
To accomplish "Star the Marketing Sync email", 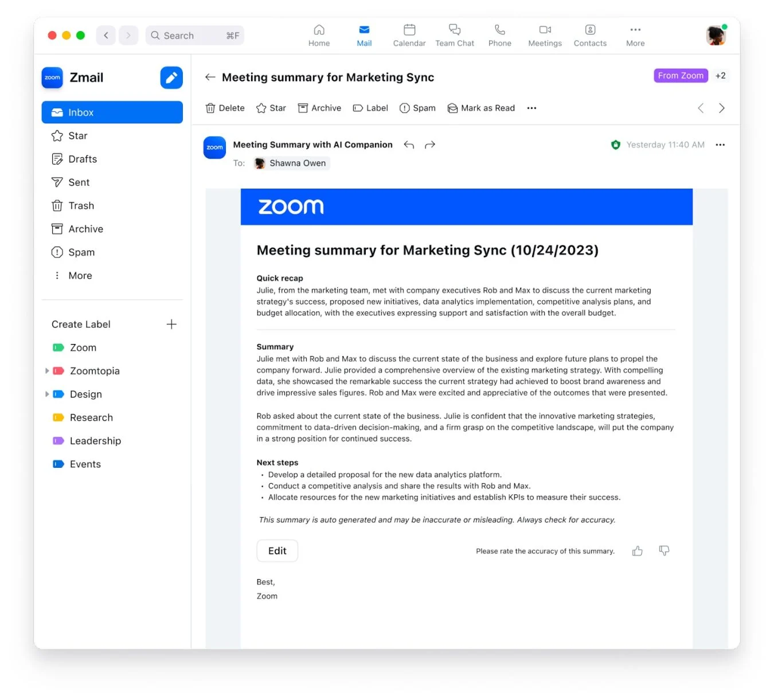I will (x=271, y=108).
